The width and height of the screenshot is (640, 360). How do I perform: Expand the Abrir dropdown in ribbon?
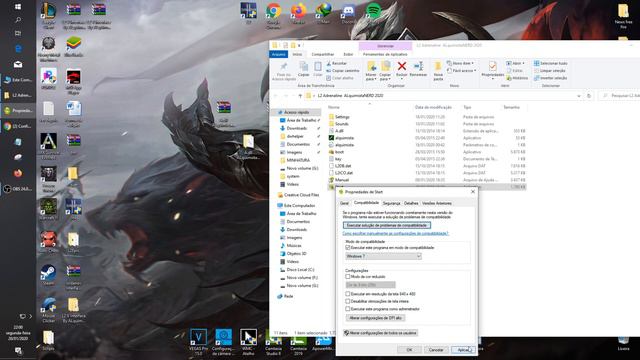click(515, 63)
